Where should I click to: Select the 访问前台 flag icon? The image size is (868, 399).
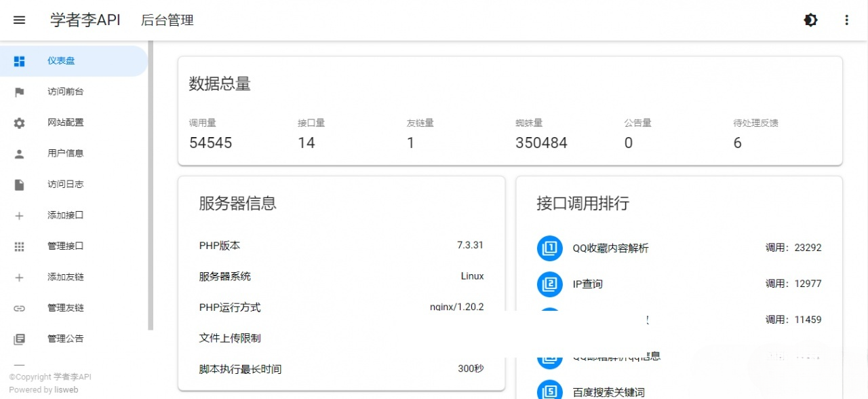[x=19, y=92]
